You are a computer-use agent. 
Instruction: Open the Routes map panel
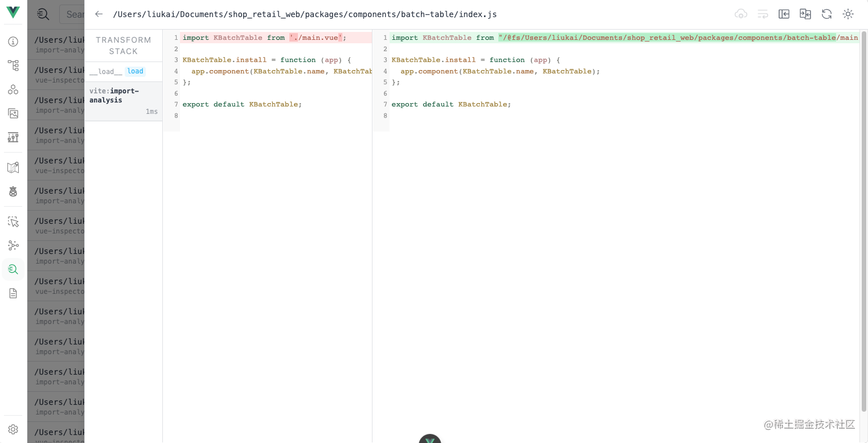[x=13, y=167]
